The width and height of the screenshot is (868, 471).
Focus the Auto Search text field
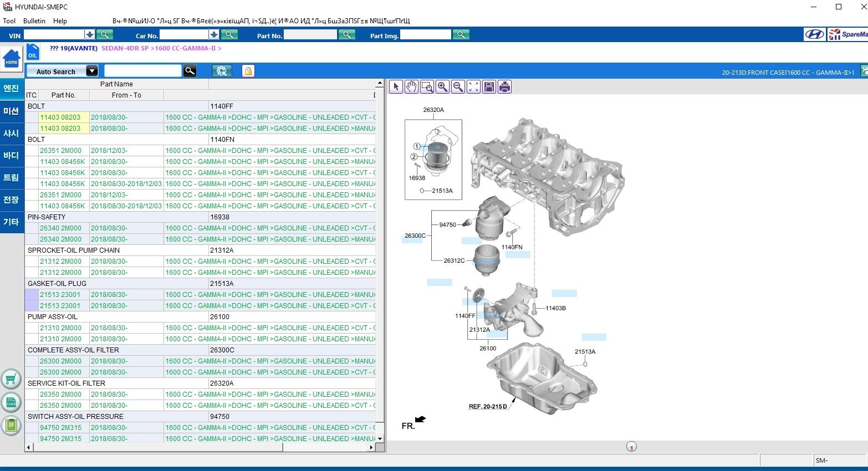click(x=143, y=71)
